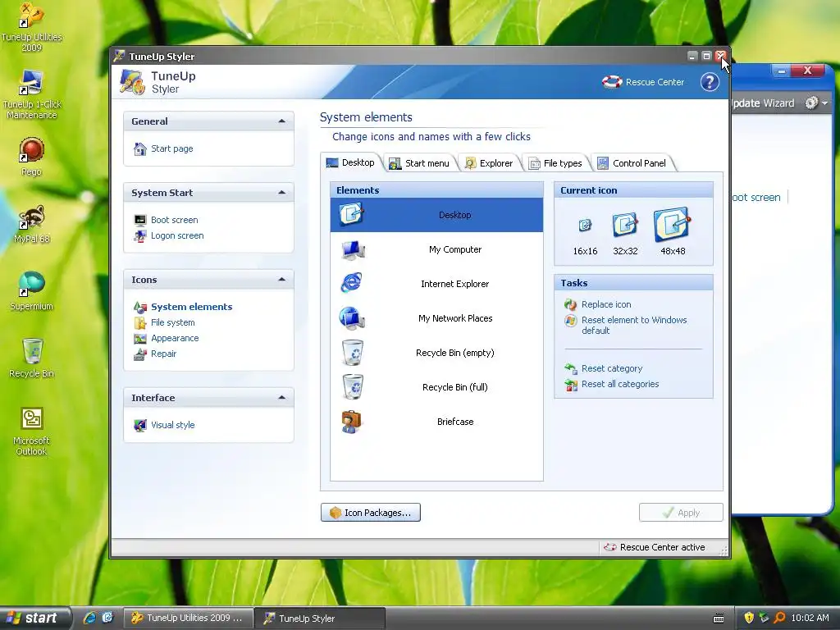This screenshot has height=630, width=840.
Task: Switch to the Start menu tab
Action: [419, 163]
